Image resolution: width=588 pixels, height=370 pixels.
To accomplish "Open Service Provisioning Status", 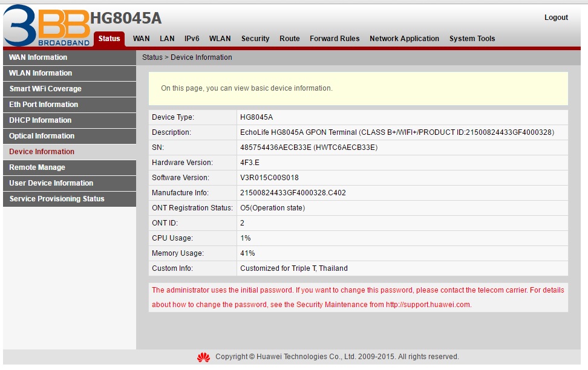I will 70,200.
